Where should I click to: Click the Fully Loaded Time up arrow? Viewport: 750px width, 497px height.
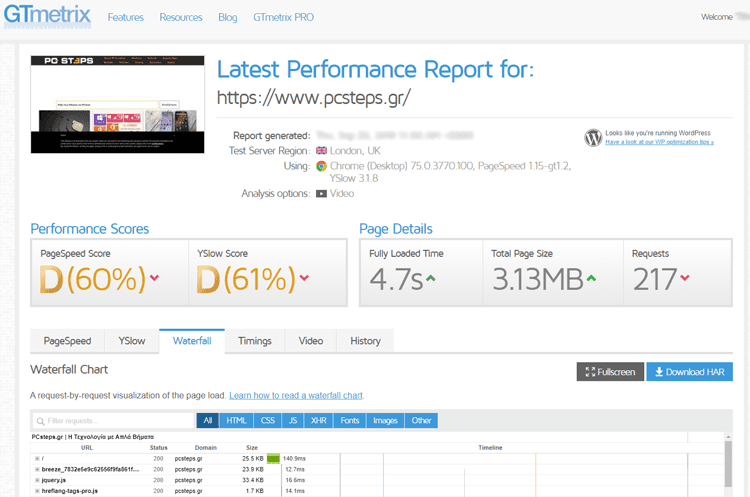430,278
